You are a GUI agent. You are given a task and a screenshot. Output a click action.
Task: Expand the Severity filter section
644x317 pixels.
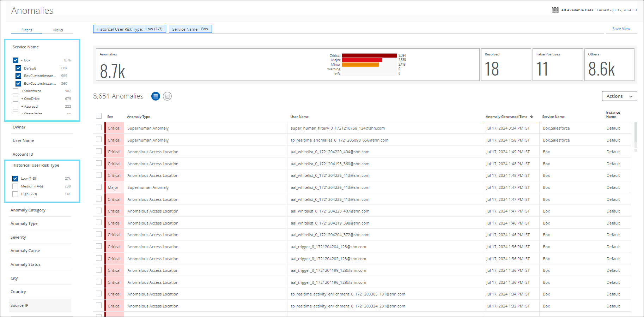click(18, 237)
